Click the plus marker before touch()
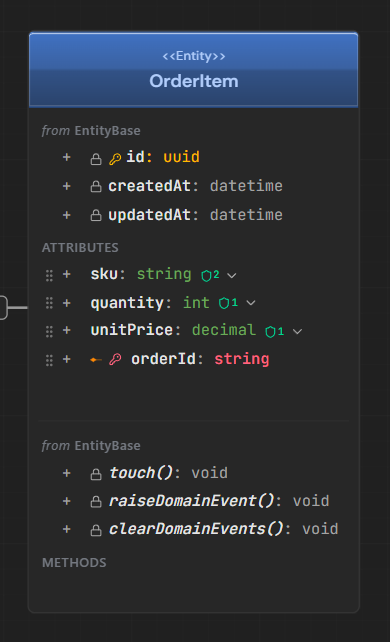The width and height of the screenshot is (390, 642). click(x=67, y=473)
